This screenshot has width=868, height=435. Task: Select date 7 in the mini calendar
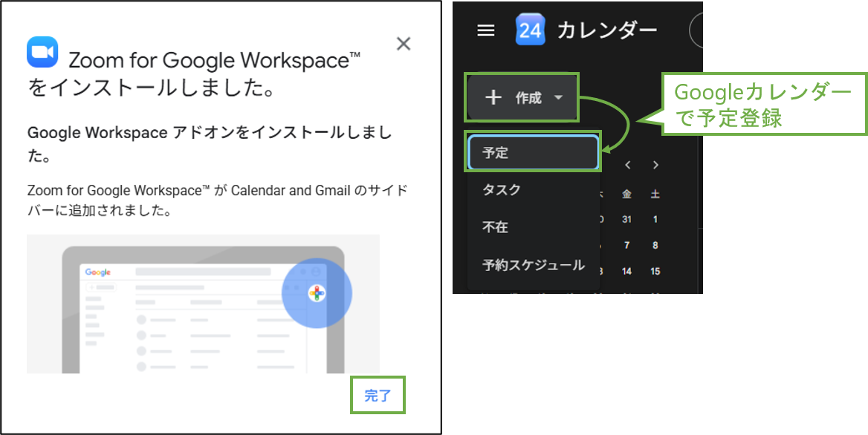tap(626, 245)
